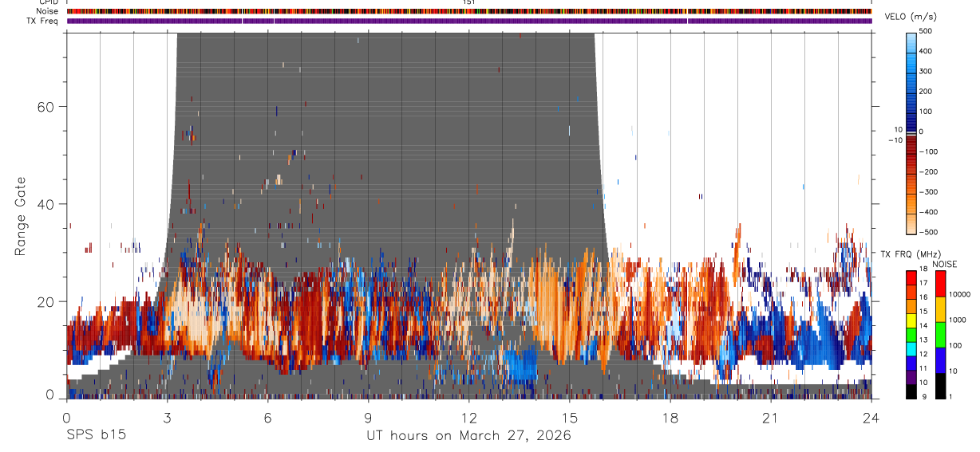Click the 500 tick label on the velocity scale
980x452 pixels.
(927, 31)
